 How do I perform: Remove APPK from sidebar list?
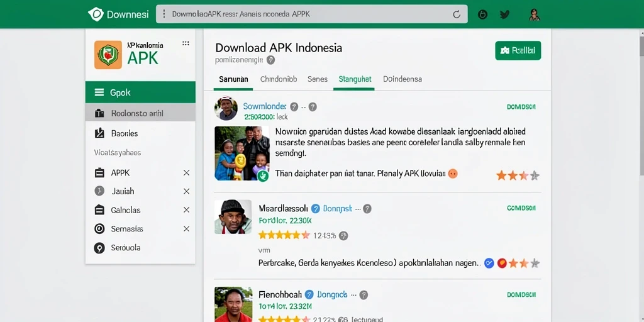pyautogui.click(x=186, y=173)
